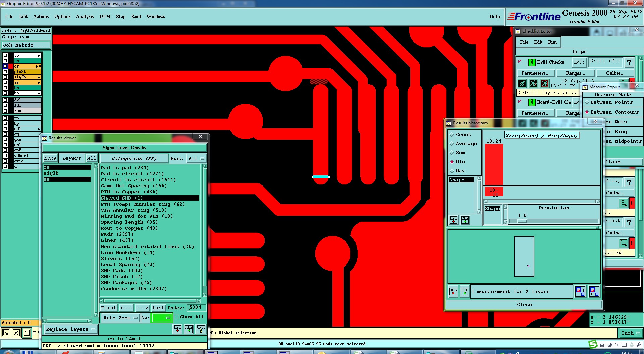644x354 pixels.
Task: Click the diagonal arrow tool at bottom left
Action: coord(6,333)
